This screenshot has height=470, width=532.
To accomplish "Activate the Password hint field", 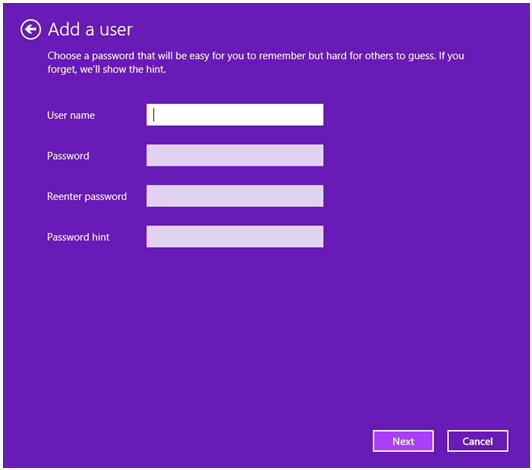I will (x=235, y=237).
